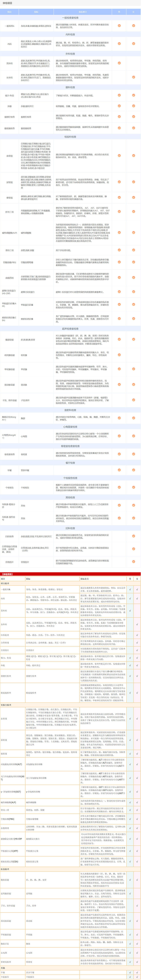The height and width of the screenshot is (980, 141).
Task: Click the √ male mark for 丙氨酸氨基转移酶(ALT)
Action: [130, 764]
